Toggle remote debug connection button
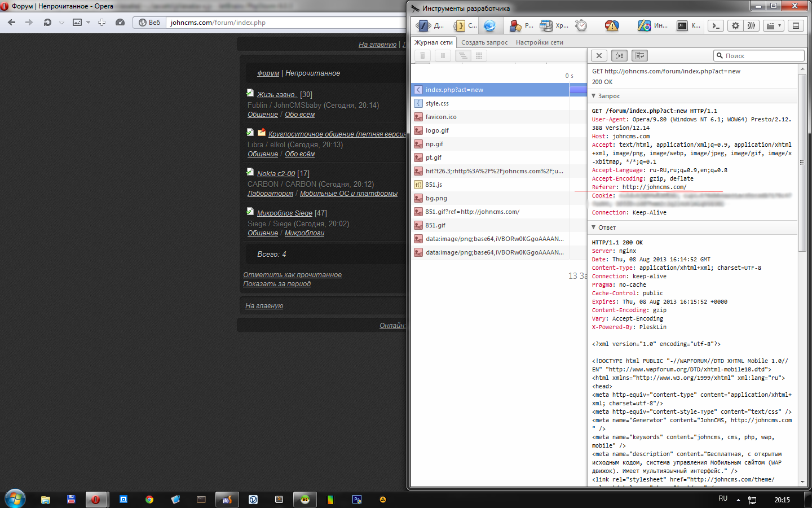Screen dimensions: 812x508 (751, 25)
